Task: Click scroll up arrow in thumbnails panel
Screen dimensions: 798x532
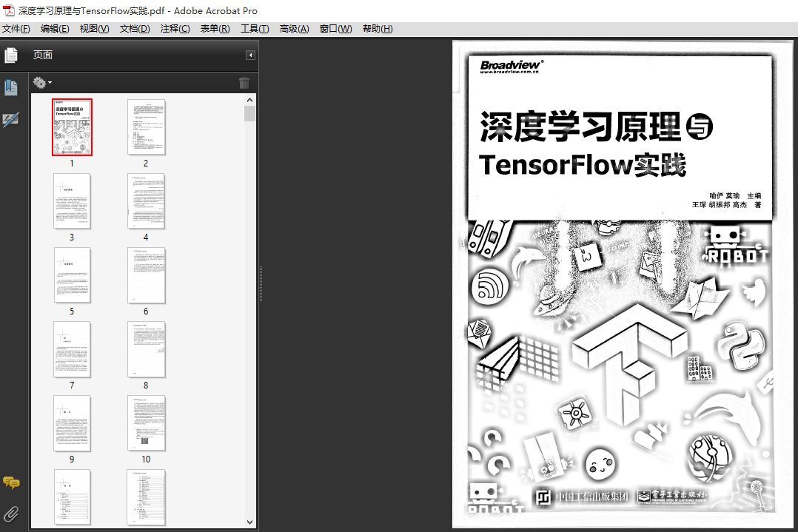Action: pos(250,100)
